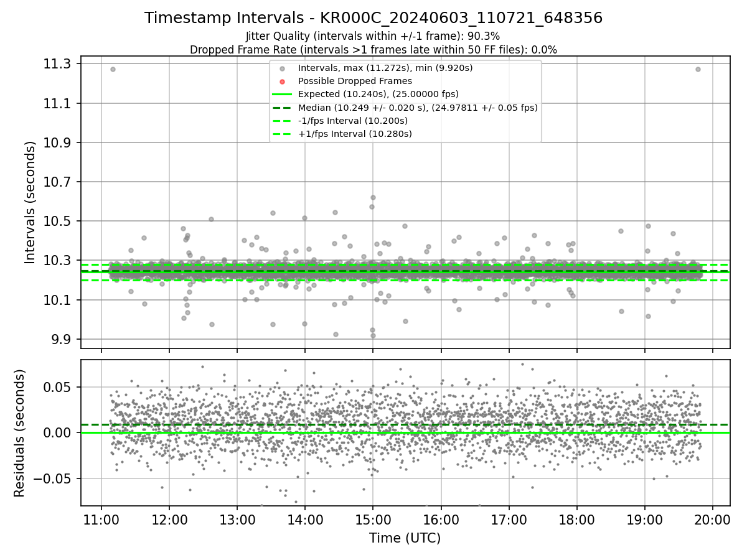The width and height of the screenshot is (747, 560).
Task: Click the 11:00 time tick label
Action: pos(101,520)
